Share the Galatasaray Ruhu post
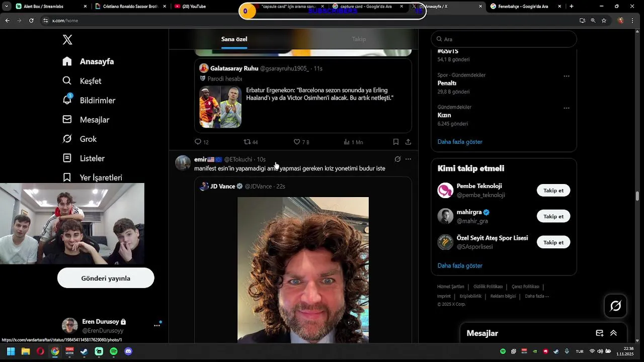The height and width of the screenshot is (362, 644). click(408, 142)
